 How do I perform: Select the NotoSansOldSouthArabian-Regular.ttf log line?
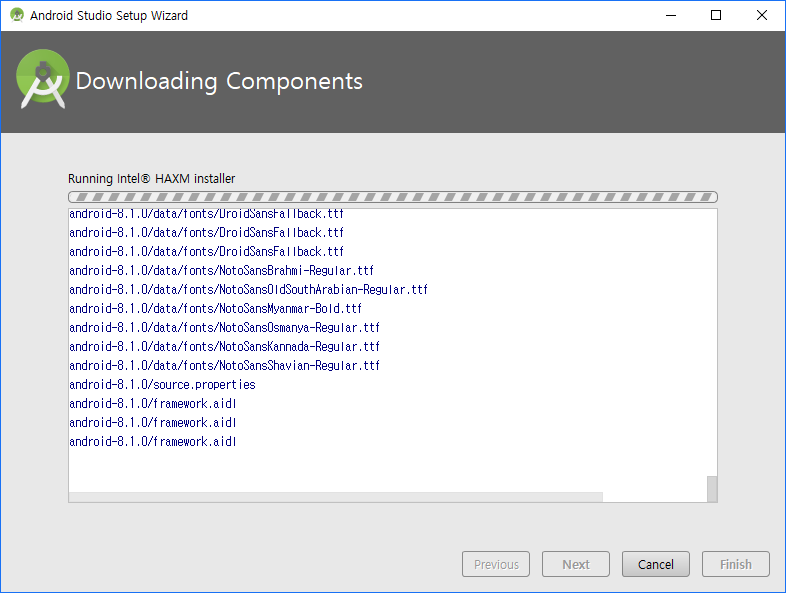pos(249,290)
